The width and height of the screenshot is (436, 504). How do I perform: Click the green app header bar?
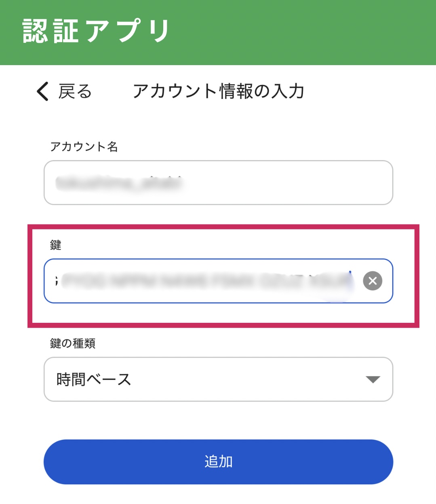point(303,32)
